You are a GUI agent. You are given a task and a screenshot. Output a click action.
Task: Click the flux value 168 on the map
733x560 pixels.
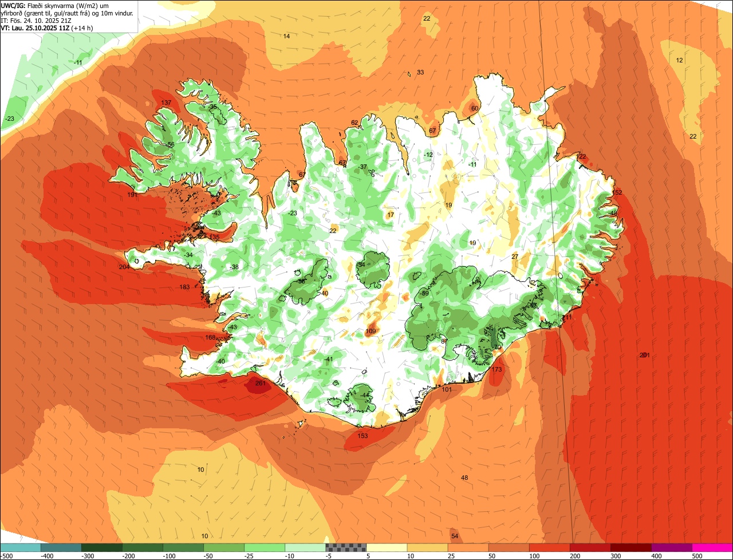211,337
